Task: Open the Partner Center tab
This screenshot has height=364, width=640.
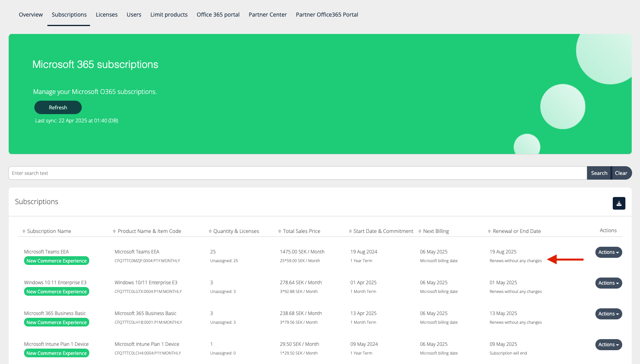Action: pos(268,15)
